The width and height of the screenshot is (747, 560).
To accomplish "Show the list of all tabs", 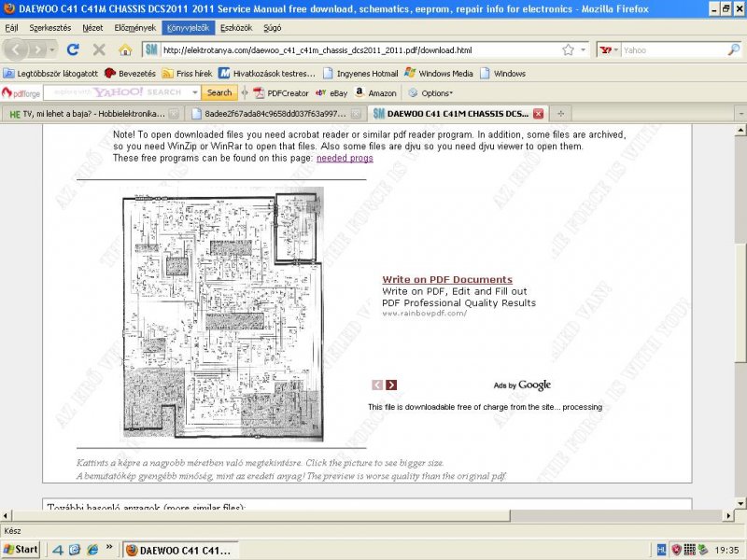I will pos(740,114).
